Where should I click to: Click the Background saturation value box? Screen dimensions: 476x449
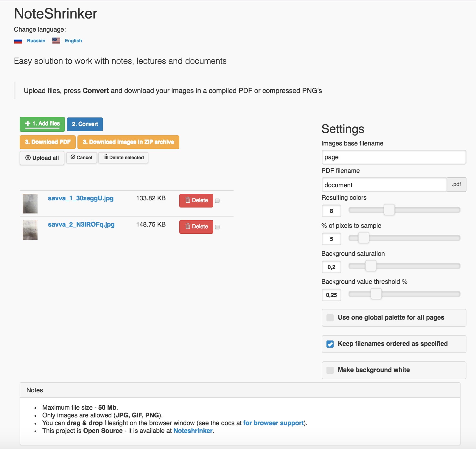point(331,267)
